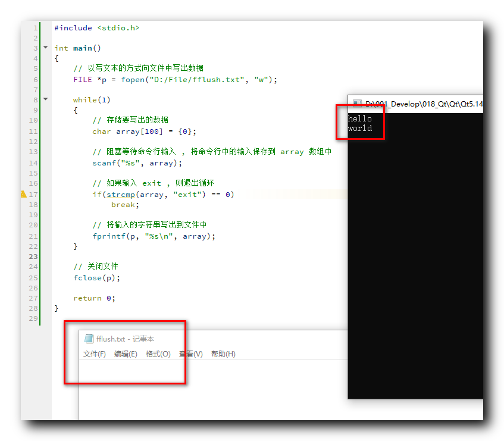
Task: Click the comment '// 将输入的字符串写出到文件中'
Action: point(149,225)
